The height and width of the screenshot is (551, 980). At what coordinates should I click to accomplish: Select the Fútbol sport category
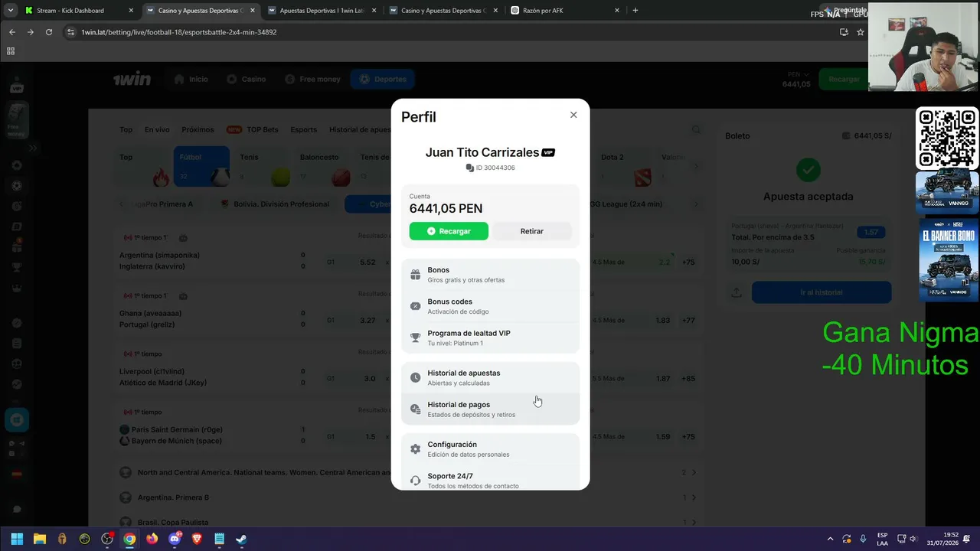(201, 166)
